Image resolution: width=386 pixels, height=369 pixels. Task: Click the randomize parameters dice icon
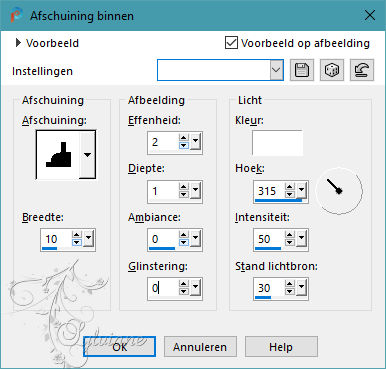click(332, 70)
